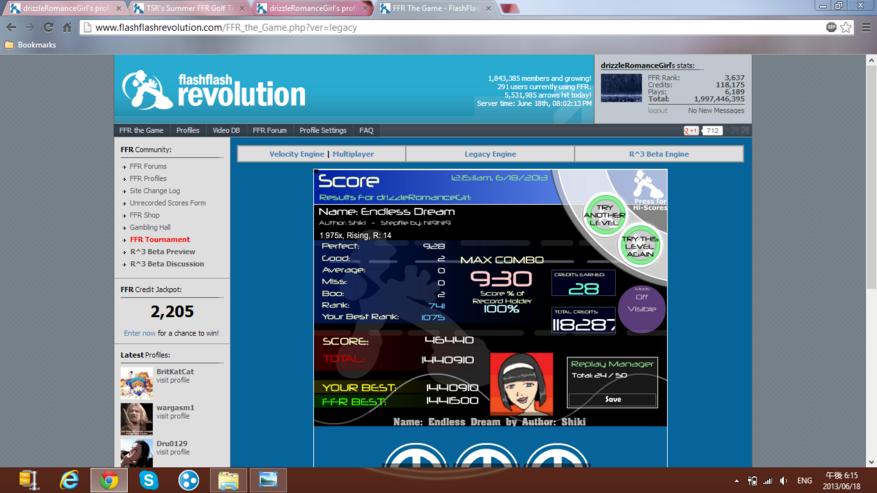Open the FFR Forum menu item

coord(269,130)
